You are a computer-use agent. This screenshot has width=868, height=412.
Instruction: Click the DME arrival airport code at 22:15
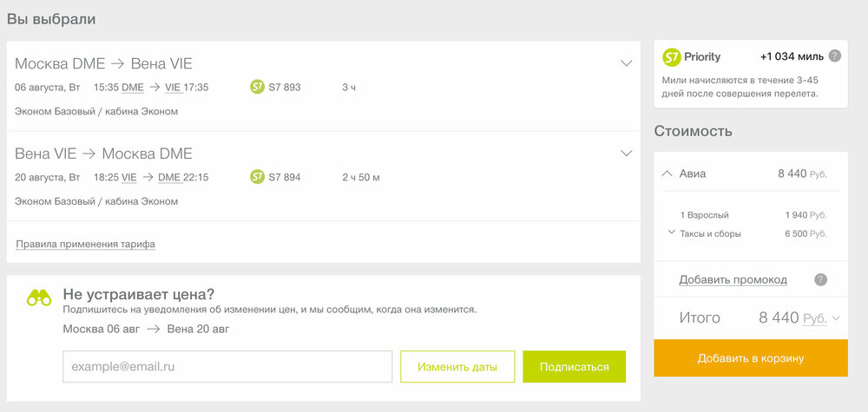tap(169, 178)
